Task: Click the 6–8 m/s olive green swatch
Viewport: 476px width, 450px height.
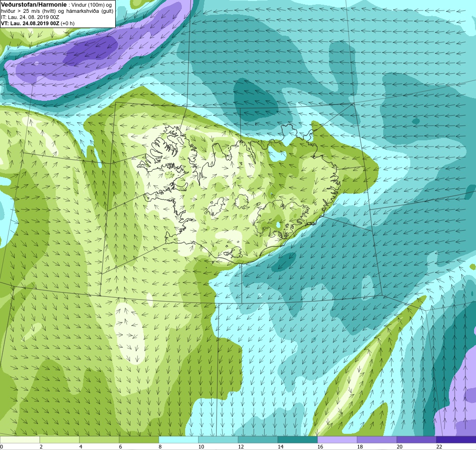Action: pos(139,440)
